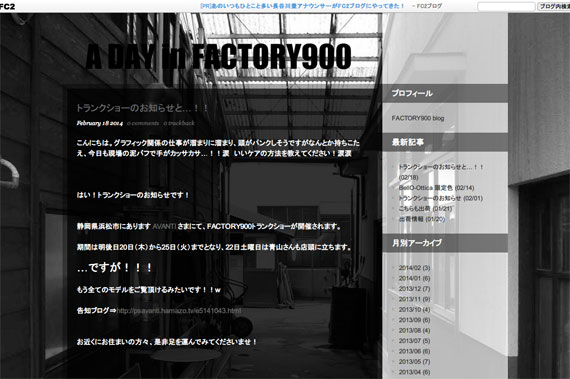This screenshot has width=570, height=379.
Task: Open the 2013/05 (7) monthly archive
Action: 414,362
